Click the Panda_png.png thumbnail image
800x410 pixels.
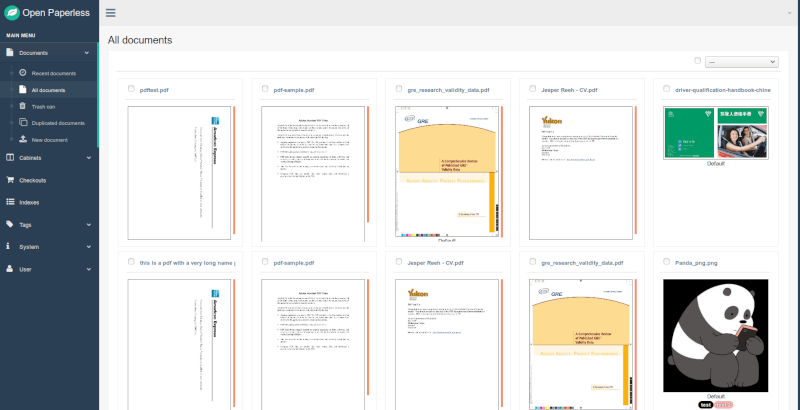pyautogui.click(x=715, y=334)
